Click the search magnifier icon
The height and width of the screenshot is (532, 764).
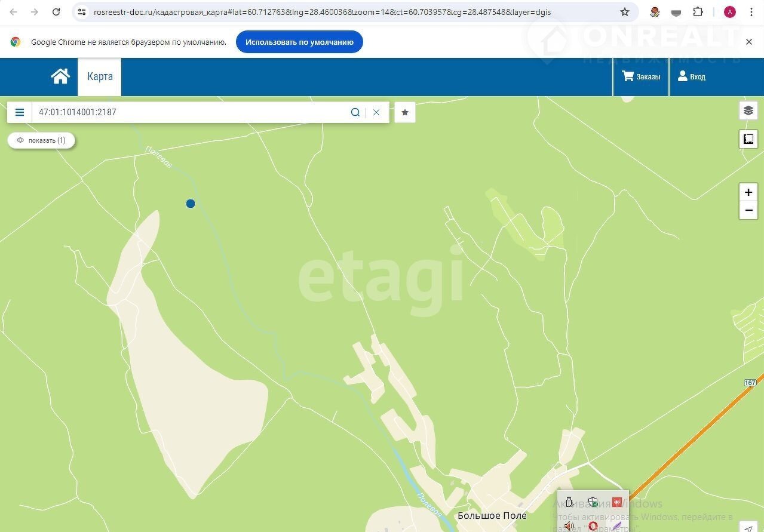click(x=355, y=112)
